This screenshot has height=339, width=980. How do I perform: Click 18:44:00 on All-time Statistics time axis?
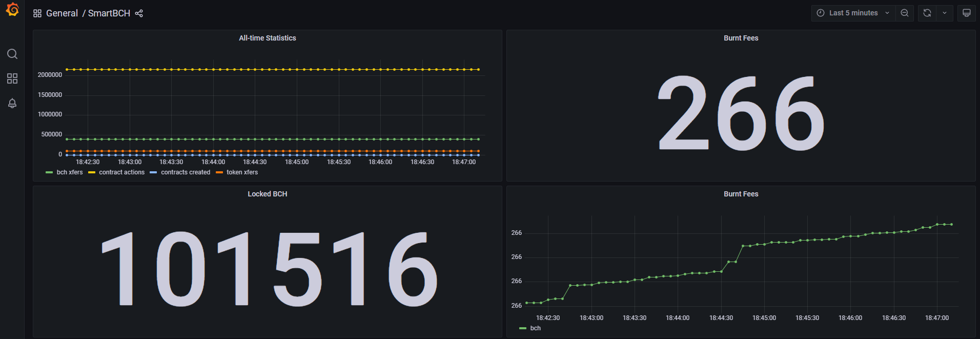click(213, 162)
